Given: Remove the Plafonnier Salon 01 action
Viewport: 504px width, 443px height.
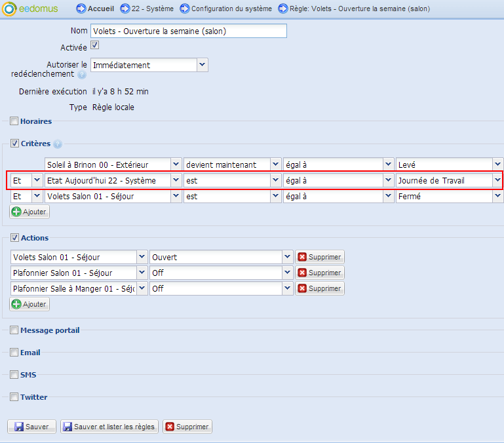Looking at the screenshot, I should [x=320, y=273].
